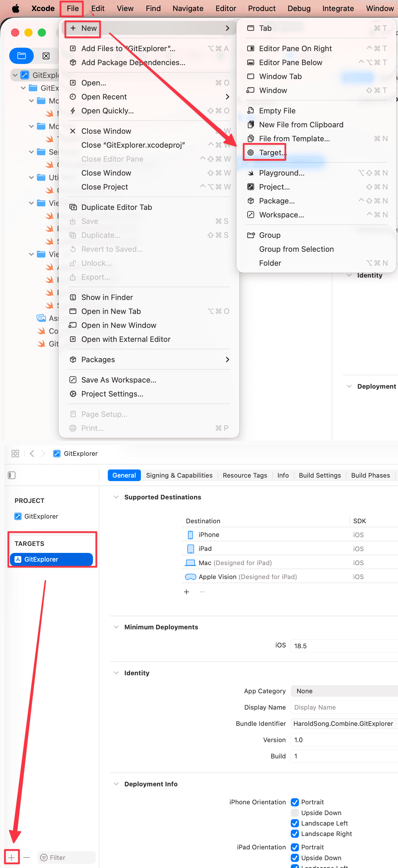Click the Save As Workspace… icon
The width and height of the screenshot is (398, 868).
coord(73,380)
